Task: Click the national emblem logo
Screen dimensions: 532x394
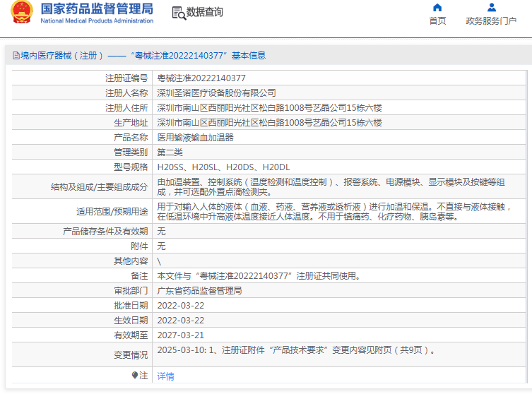Action: [x=22, y=11]
